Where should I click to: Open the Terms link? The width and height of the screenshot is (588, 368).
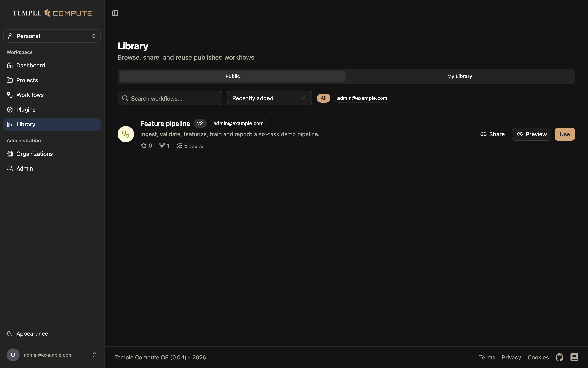pos(487,357)
